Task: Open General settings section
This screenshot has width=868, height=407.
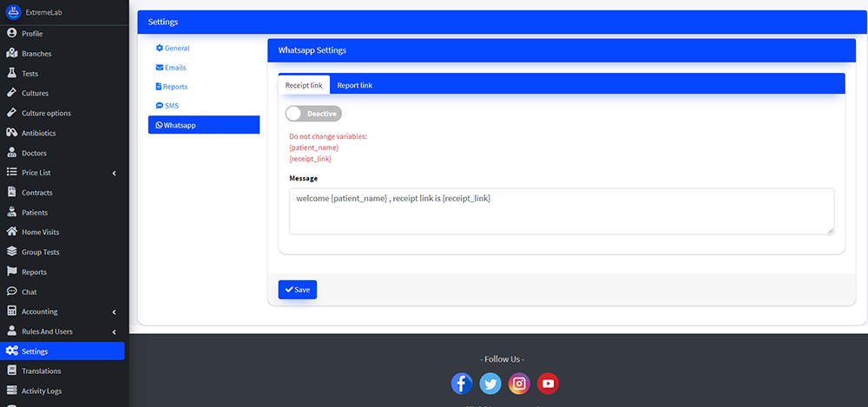Action: tap(176, 49)
